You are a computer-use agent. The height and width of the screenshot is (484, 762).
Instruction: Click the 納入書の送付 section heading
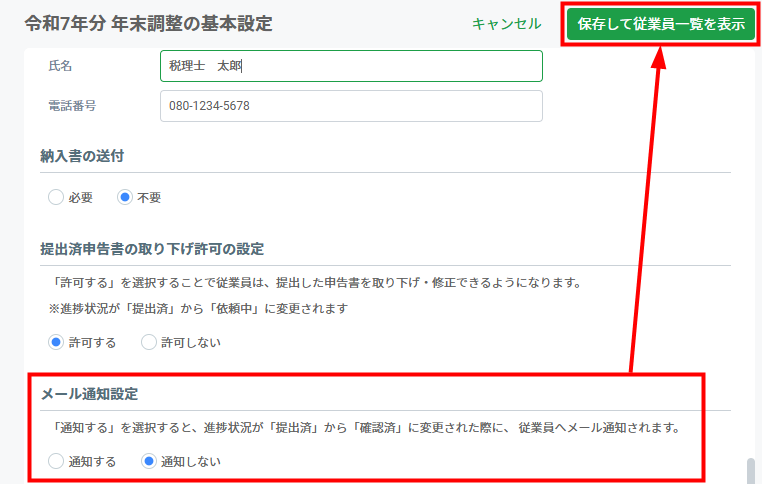pyautogui.click(x=82, y=156)
